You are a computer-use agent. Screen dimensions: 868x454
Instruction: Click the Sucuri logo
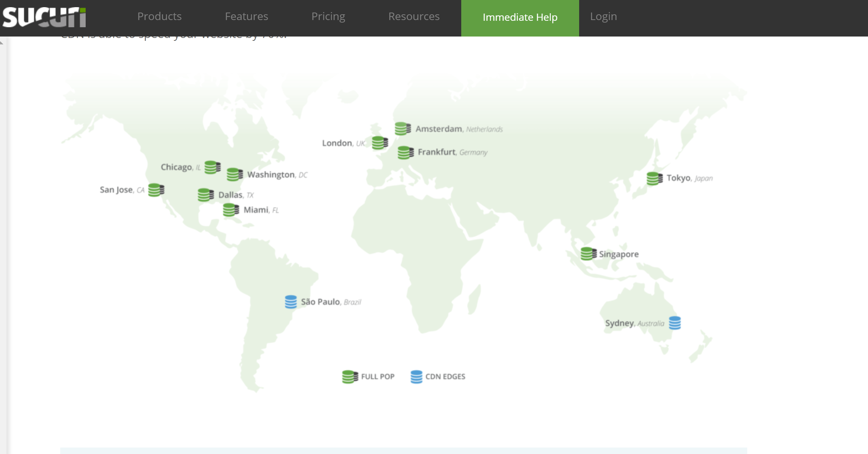click(x=44, y=17)
